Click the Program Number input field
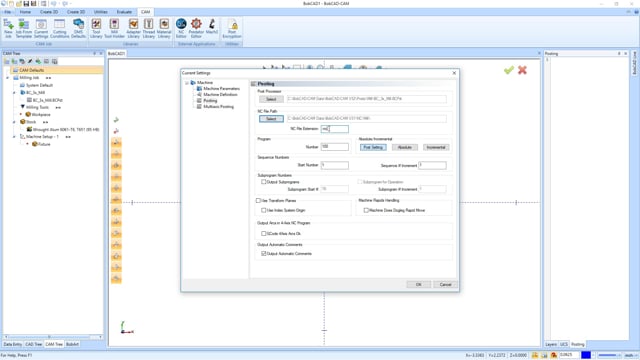Image resolution: width=640 pixels, height=360 pixels. click(x=335, y=147)
